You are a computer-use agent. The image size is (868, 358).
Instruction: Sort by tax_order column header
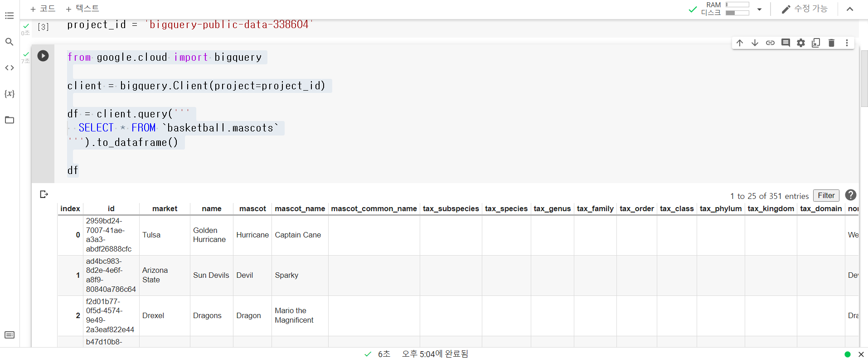point(637,208)
